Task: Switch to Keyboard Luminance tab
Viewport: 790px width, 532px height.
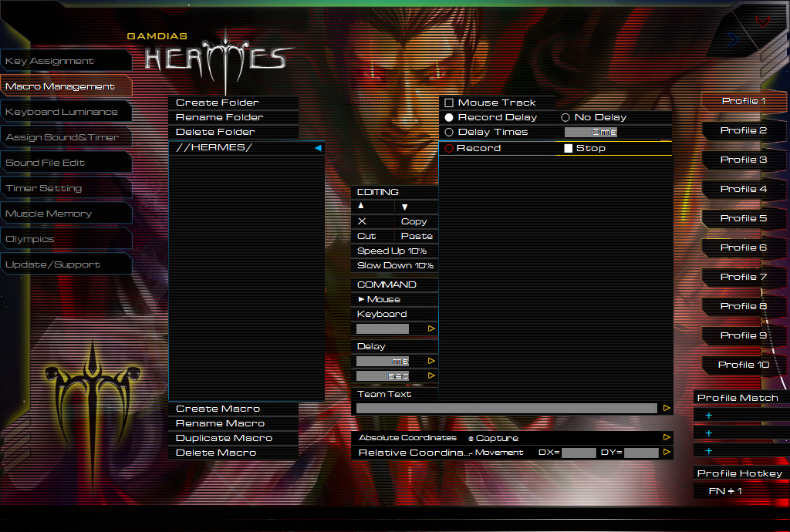Action: tap(66, 112)
